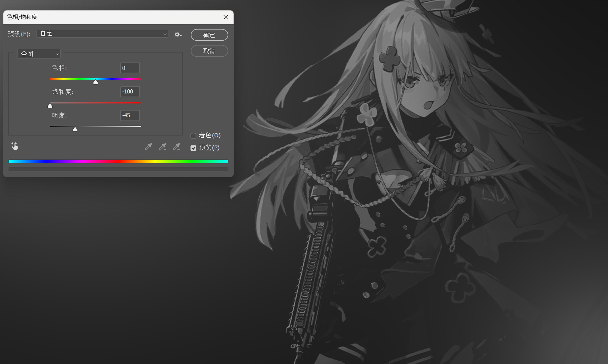
Task: Select the eyedropper tool
Action: (148, 147)
